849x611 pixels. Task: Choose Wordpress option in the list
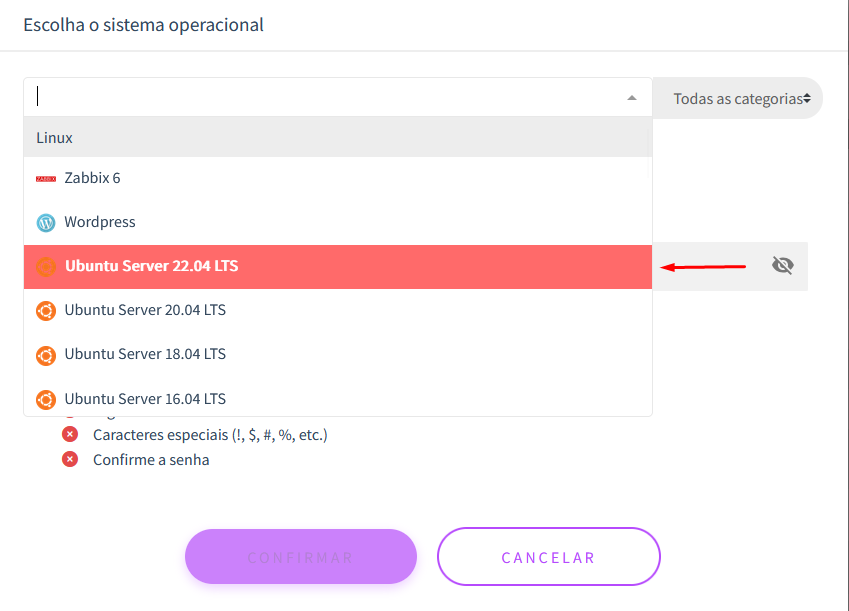click(338, 222)
